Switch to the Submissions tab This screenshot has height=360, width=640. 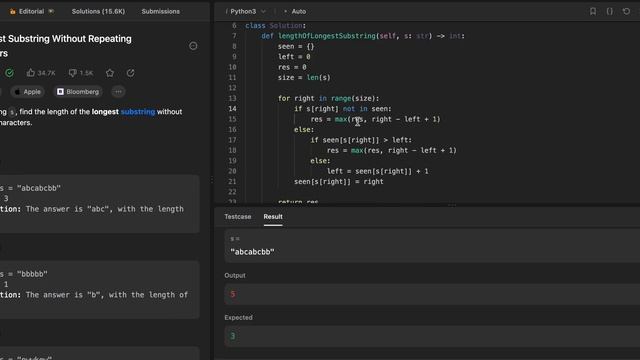160,11
